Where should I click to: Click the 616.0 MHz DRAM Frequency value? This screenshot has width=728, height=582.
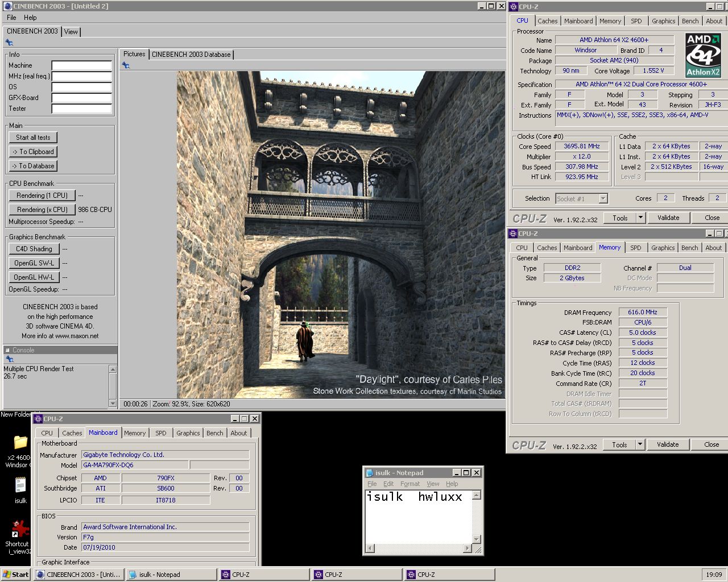[643, 312]
